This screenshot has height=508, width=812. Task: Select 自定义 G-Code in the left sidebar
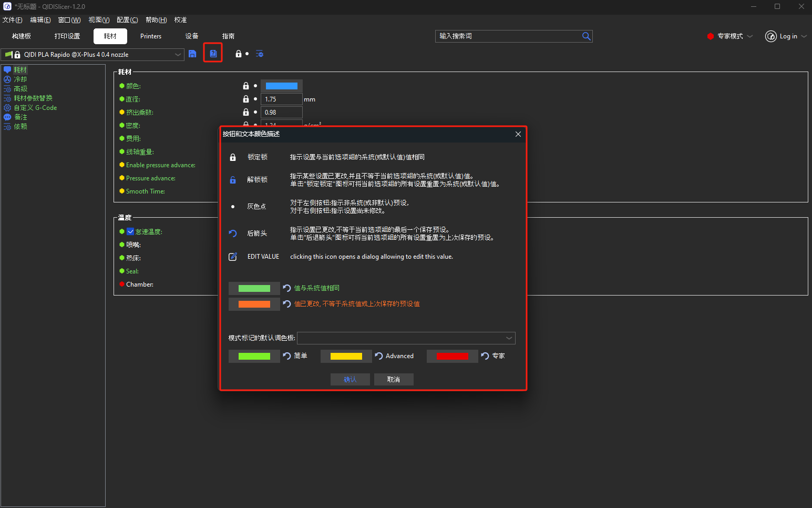35,108
